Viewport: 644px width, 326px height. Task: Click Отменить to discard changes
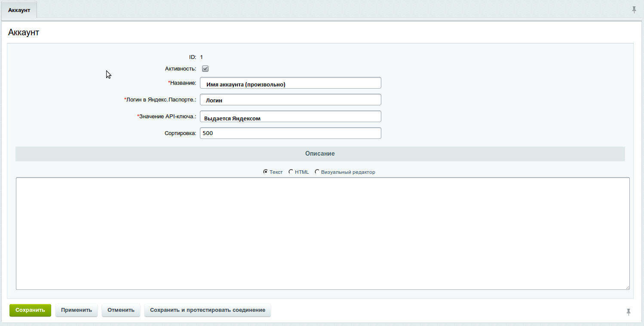pyautogui.click(x=121, y=310)
